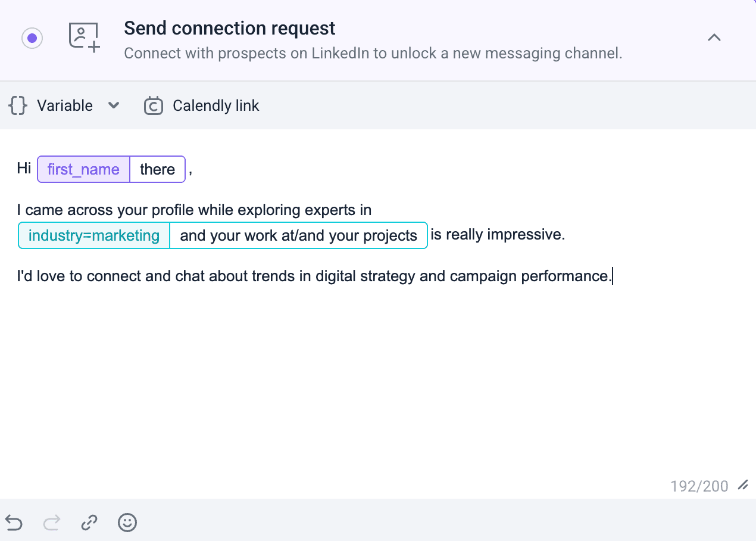Click the add-person connection request icon

pos(84,38)
